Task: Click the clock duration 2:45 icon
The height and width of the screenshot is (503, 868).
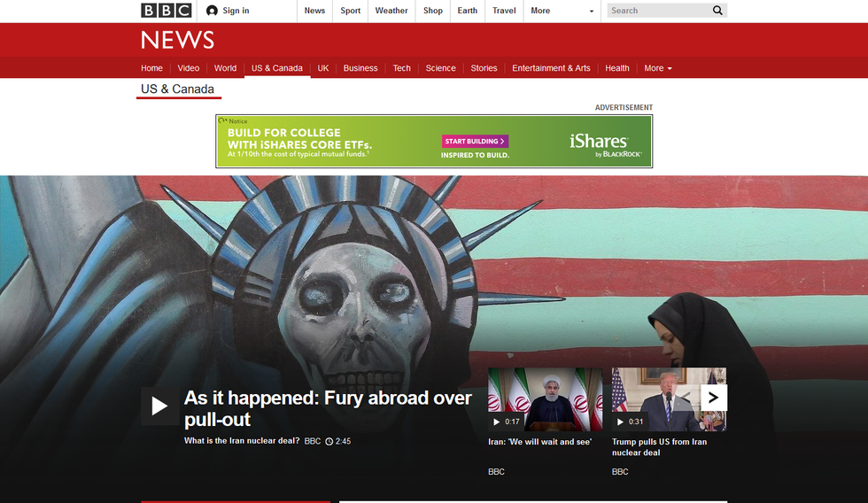Action: click(329, 442)
